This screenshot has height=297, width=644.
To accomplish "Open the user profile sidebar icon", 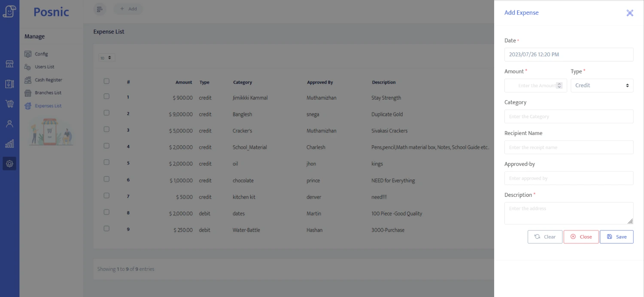I will click(9, 124).
